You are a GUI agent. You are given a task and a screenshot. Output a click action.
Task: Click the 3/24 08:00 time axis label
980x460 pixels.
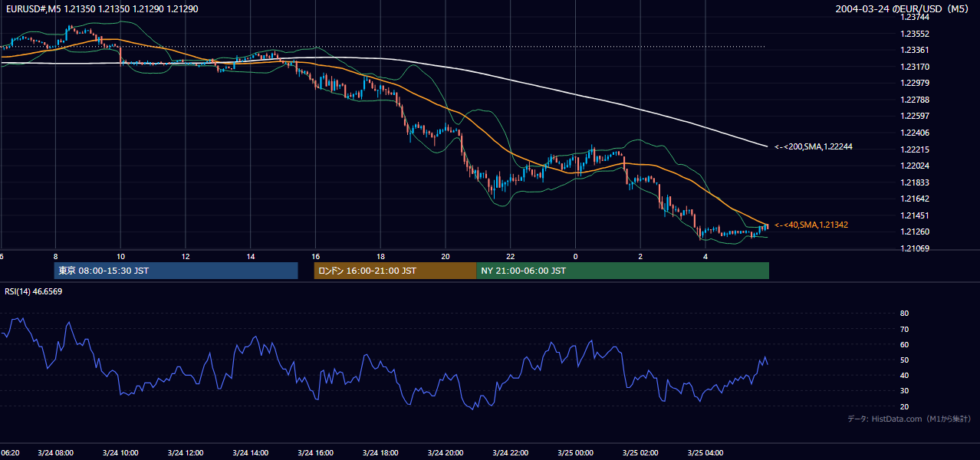[x=55, y=453]
